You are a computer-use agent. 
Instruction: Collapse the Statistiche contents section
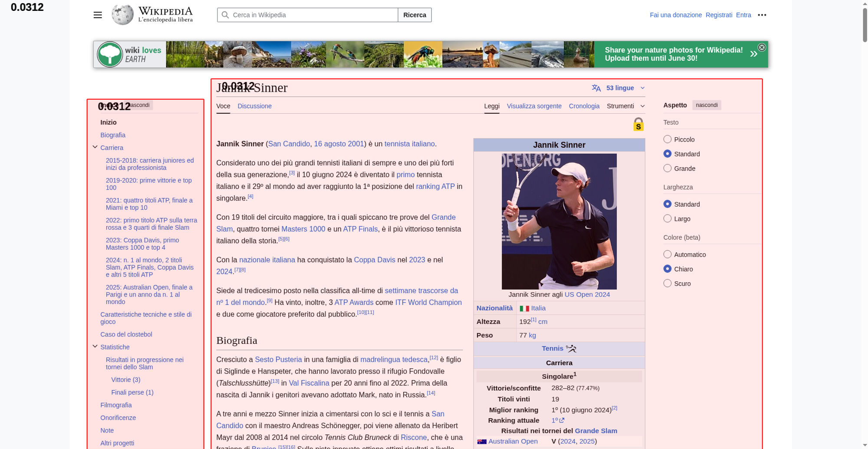tap(95, 347)
